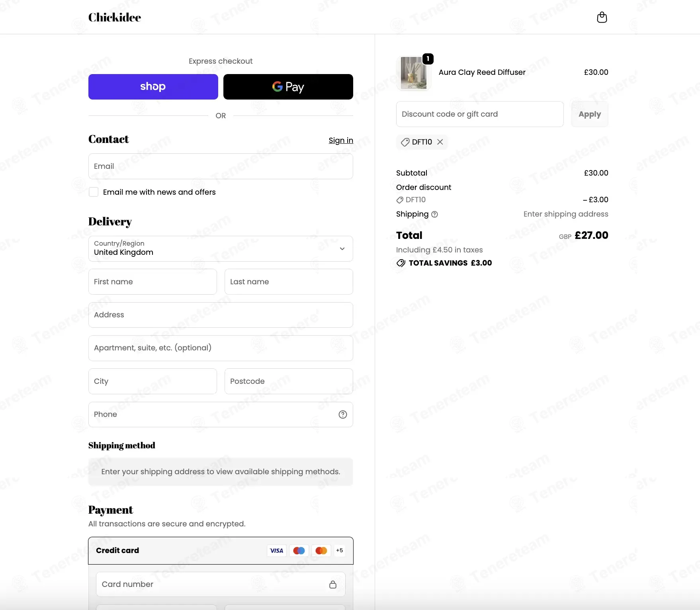Viewport: 700px width, 610px height.
Task: Focus the Last name field
Action: click(289, 282)
